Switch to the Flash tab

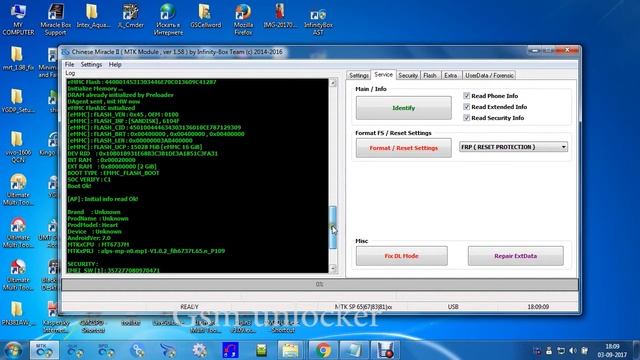(430, 76)
